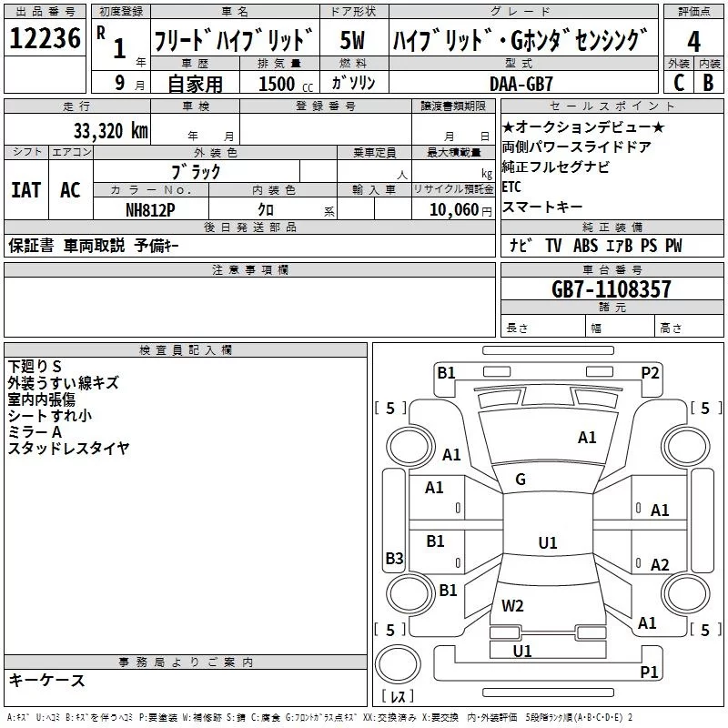Click the exterior grade C

tap(678, 82)
